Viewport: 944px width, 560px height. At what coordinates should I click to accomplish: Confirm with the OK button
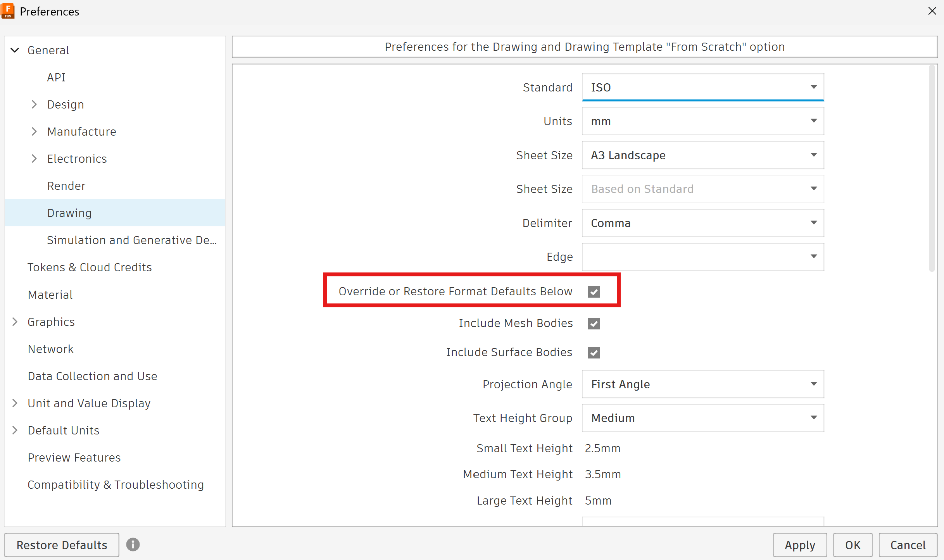click(x=853, y=545)
